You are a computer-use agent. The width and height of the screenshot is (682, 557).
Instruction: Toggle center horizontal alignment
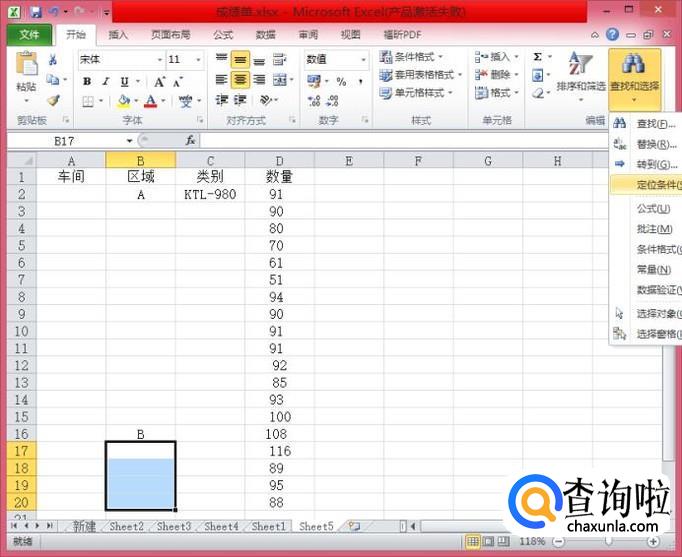point(240,80)
